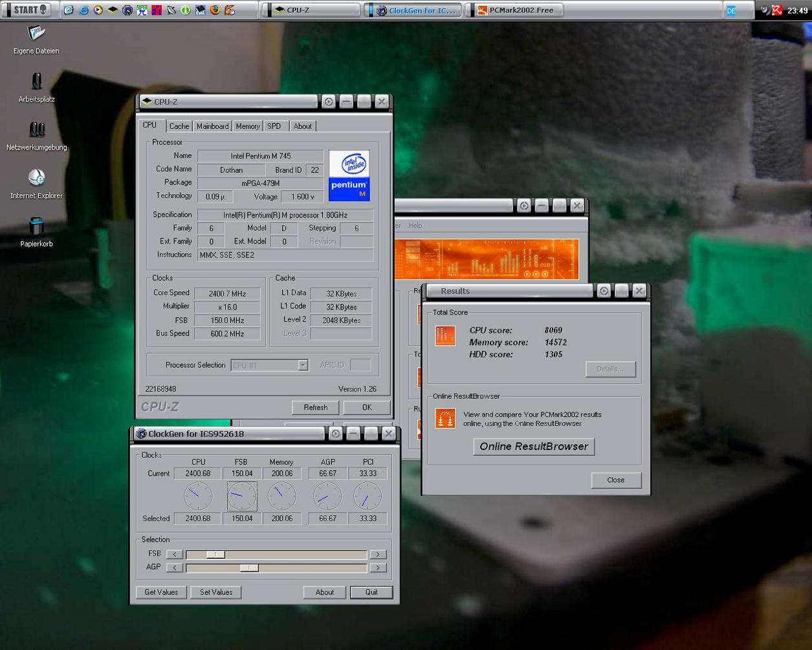812x650 pixels.
Task: Increase AGP with right arrow
Action: click(378, 568)
